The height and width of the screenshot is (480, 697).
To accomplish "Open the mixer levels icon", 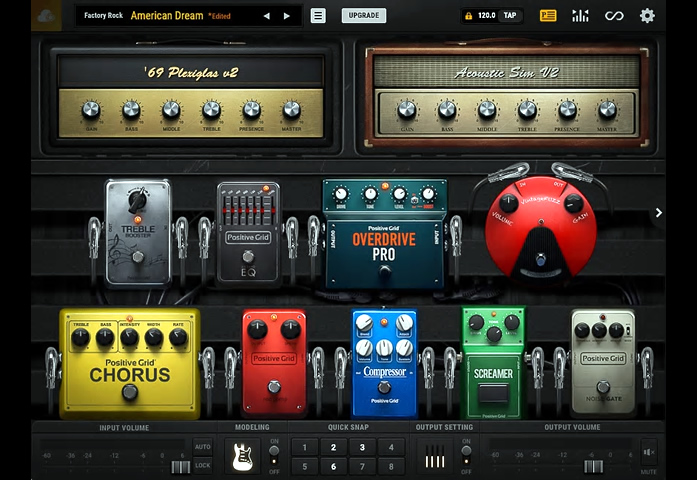I will (580, 16).
